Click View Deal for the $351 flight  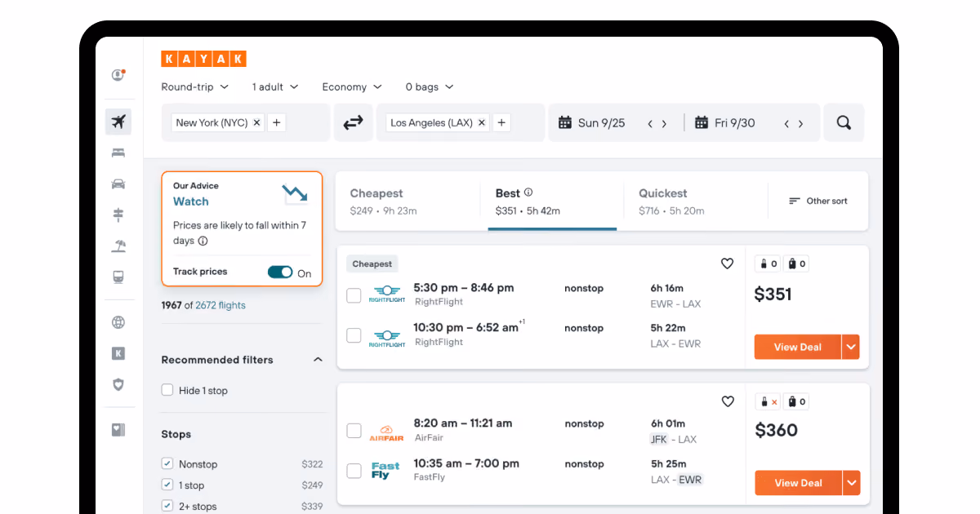click(x=798, y=347)
